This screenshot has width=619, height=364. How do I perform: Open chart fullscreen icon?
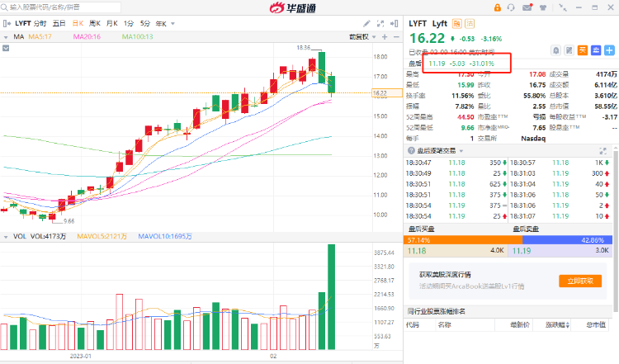click(x=380, y=24)
